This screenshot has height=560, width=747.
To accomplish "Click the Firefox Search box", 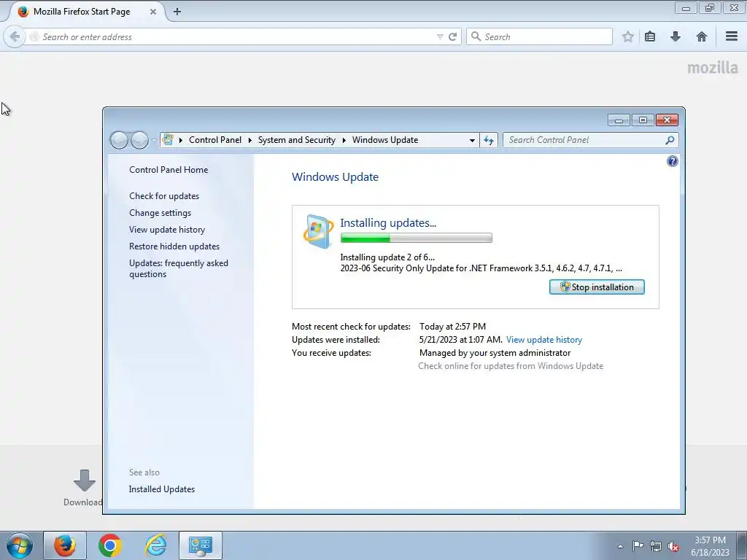I will (x=539, y=36).
